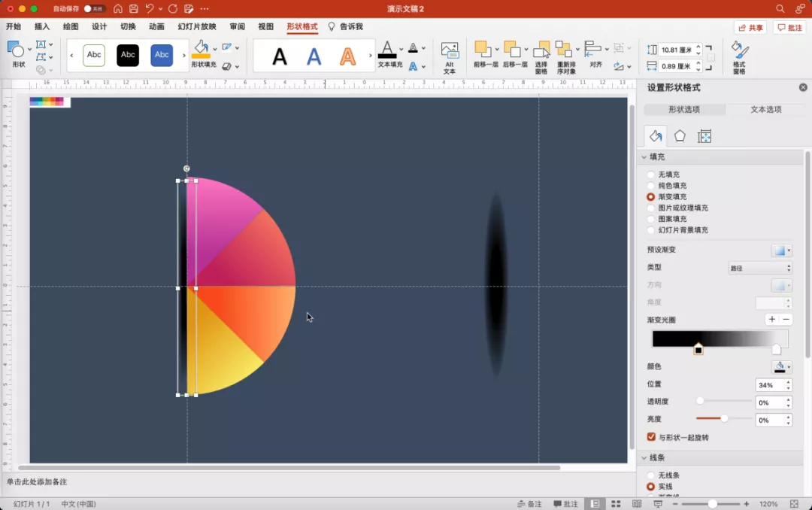Switch to slide sorter view in the status bar
Viewport: 812px width, 510px height.
tap(616, 504)
